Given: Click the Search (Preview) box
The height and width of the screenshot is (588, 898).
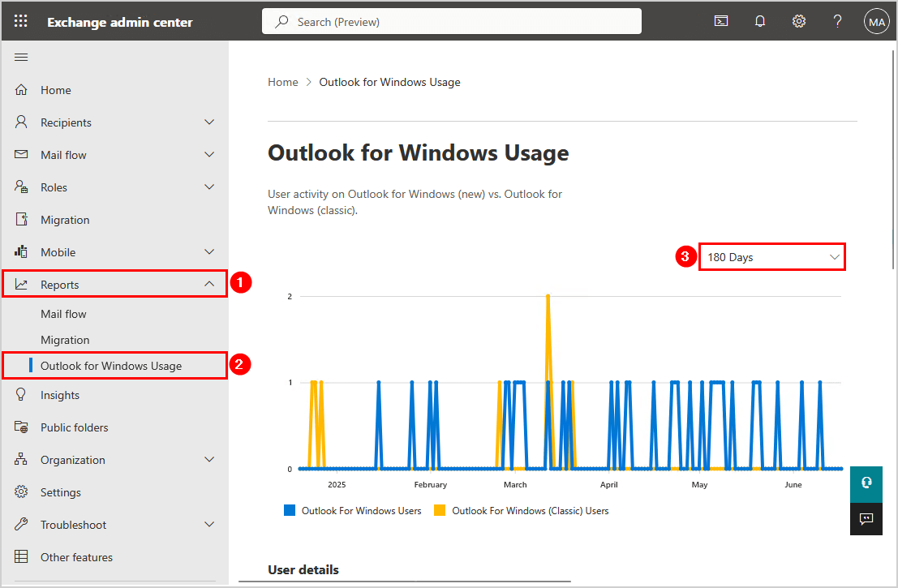Looking at the screenshot, I should 452,22.
